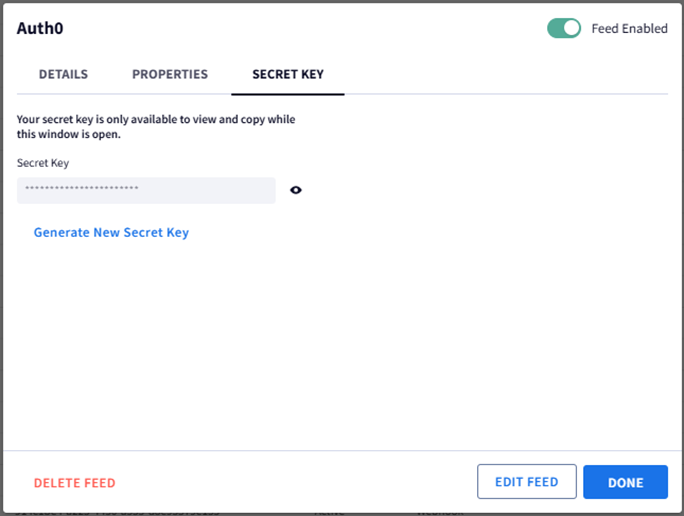Image resolution: width=684 pixels, height=516 pixels.
Task: Open the PROPERTIES tab
Action: (170, 74)
